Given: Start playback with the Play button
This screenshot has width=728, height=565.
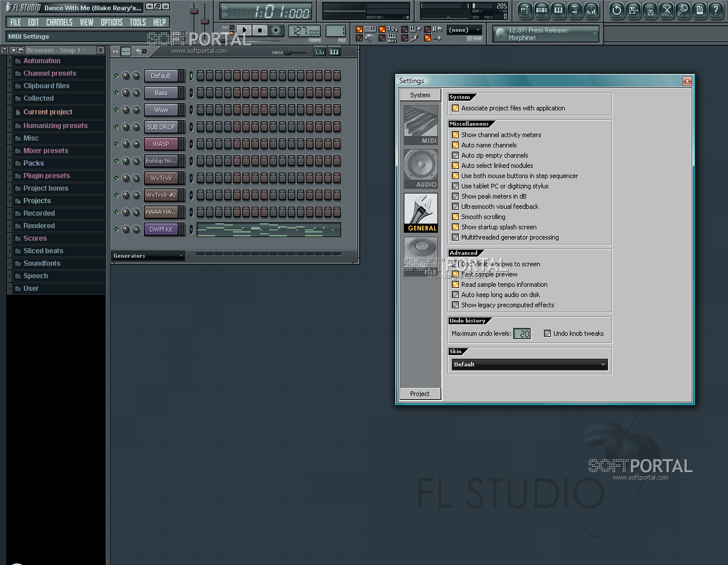Looking at the screenshot, I should click(x=244, y=31).
